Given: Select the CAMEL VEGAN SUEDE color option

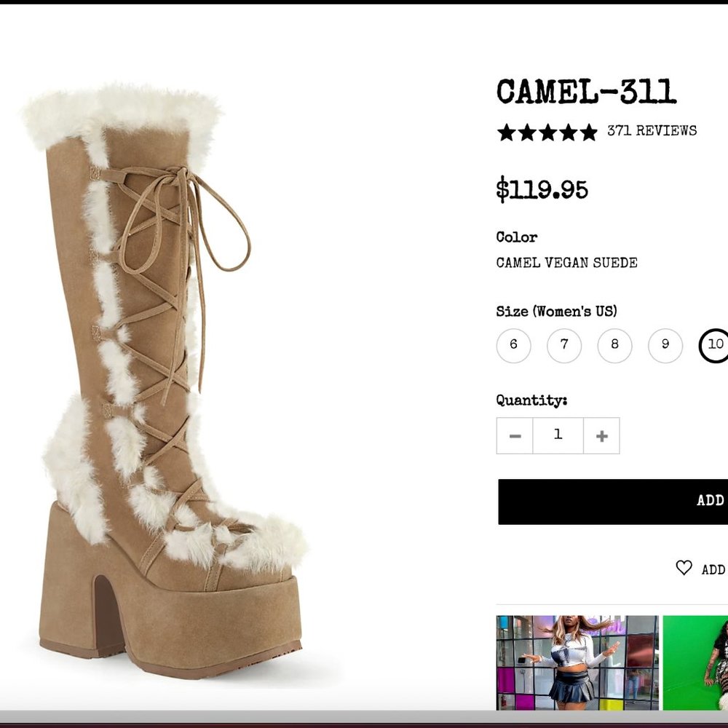Looking at the screenshot, I should click(566, 262).
